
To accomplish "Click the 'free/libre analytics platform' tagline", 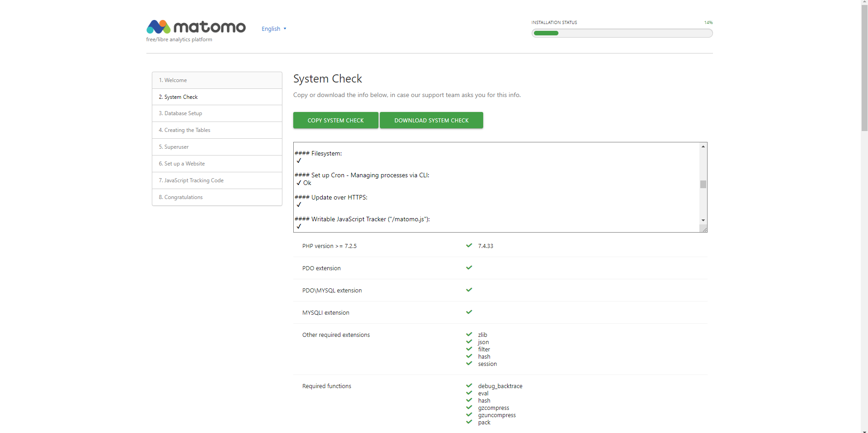I will coord(179,39).
